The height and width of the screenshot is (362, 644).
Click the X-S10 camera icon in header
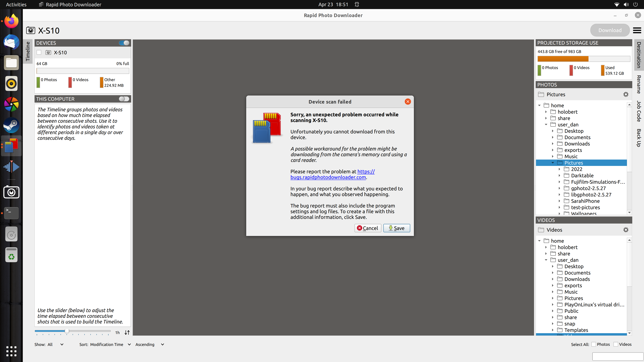(x=31, y=31)
